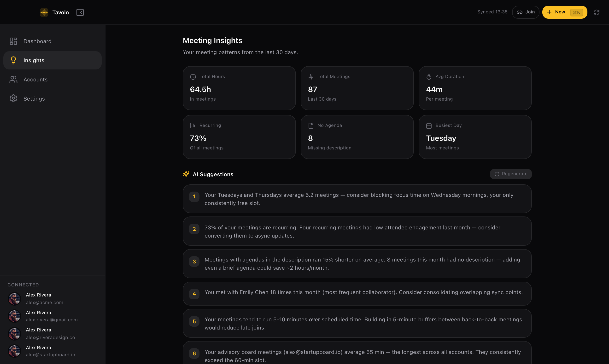Click the bar chart icon on Recurring card
609x364 pixels.
193,125
